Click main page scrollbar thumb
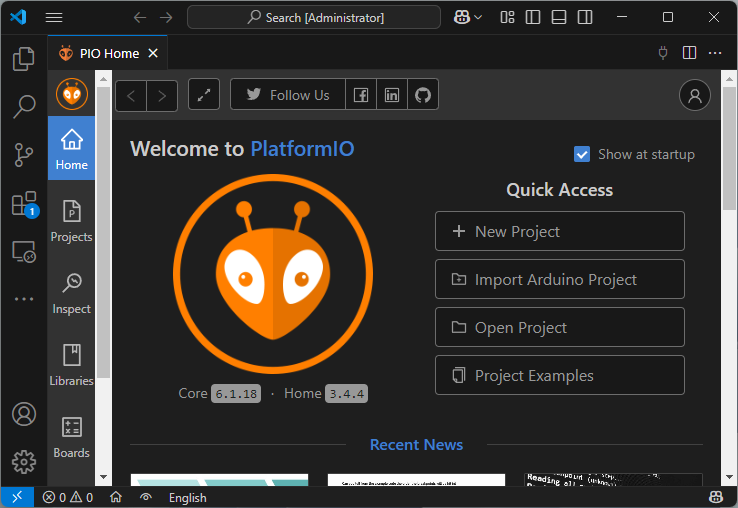This screenshot has height=508, width=738. 730,148
